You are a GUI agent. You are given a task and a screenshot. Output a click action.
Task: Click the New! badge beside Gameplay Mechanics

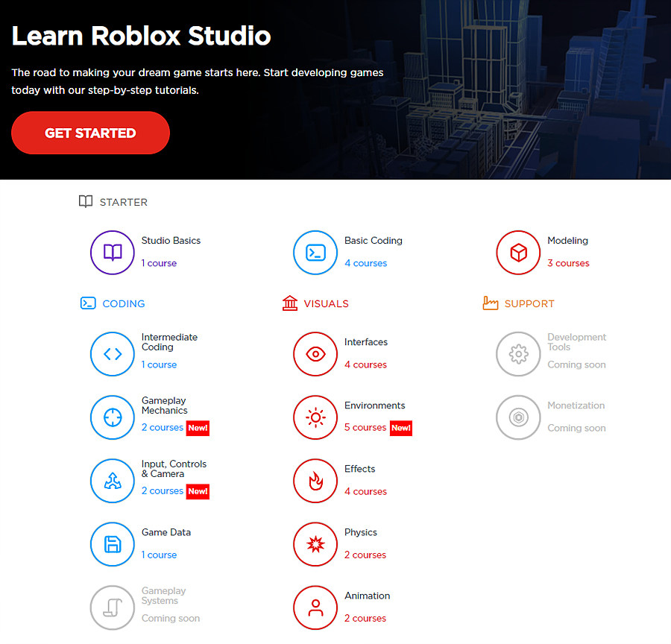198,428
